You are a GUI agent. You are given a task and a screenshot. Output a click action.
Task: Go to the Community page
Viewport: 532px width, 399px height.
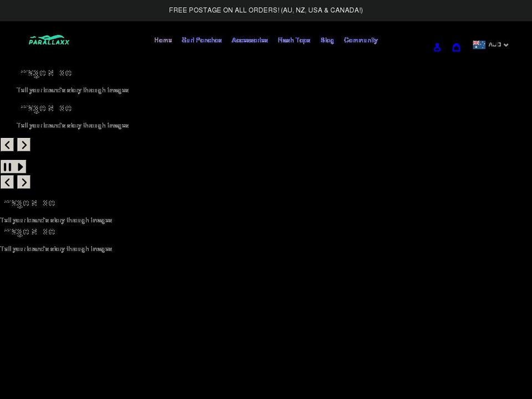(361, 40)
